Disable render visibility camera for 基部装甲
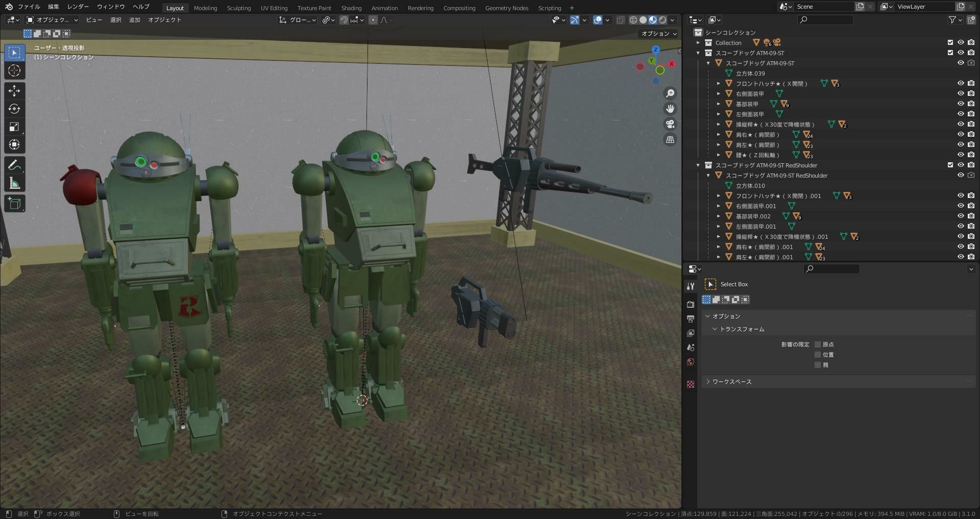 pos(970,103)
